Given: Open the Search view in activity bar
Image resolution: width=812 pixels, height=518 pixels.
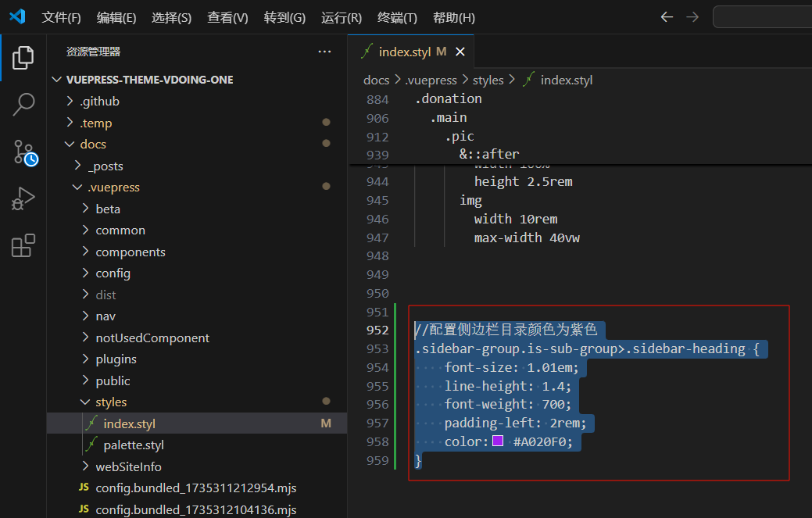Looking at the screenshot, I should [x=23, y=105].
